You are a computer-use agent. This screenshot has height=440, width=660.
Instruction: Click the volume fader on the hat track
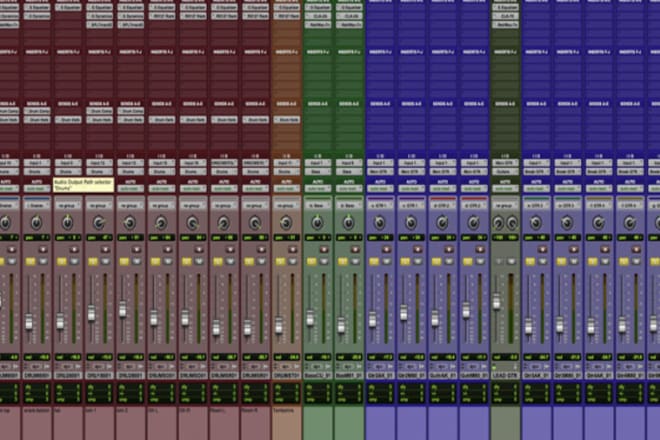tap(60, 321)
